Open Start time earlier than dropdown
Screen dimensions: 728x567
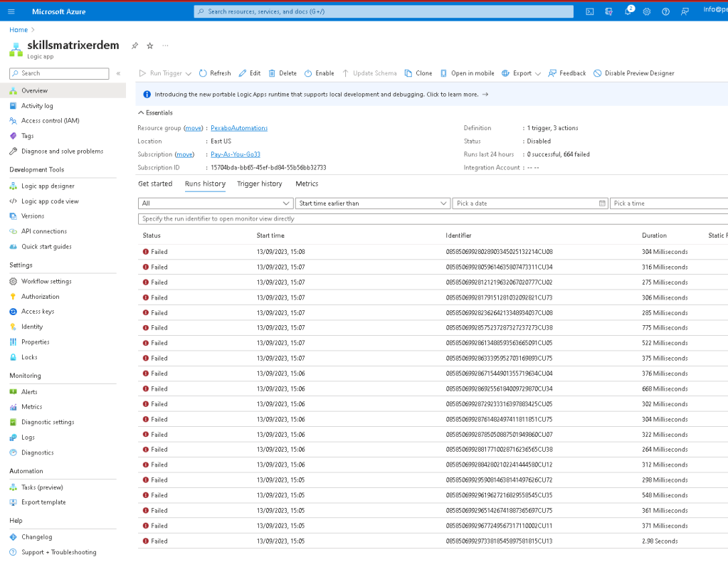click(x=373, y=203)
